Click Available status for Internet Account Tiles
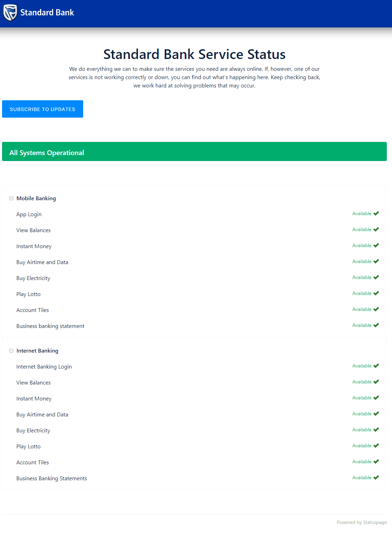Screen dimensions: 392x550 (x=362, y=462)
